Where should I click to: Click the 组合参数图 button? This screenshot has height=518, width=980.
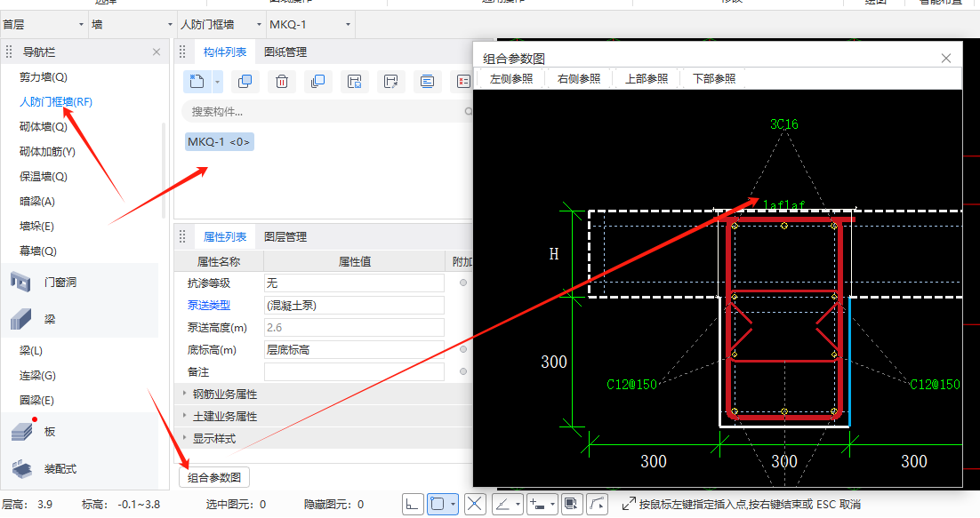[x=214, y=477]
